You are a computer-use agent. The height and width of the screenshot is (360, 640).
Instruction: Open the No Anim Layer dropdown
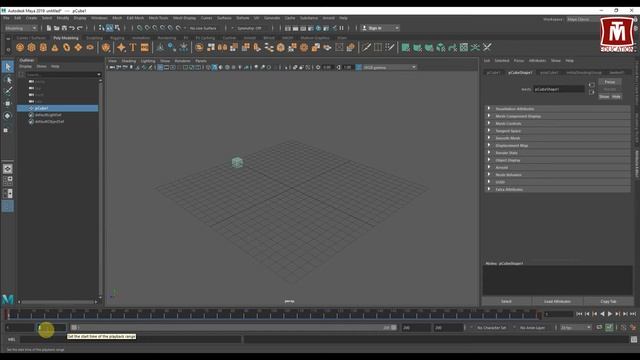[x=532, y=327]
